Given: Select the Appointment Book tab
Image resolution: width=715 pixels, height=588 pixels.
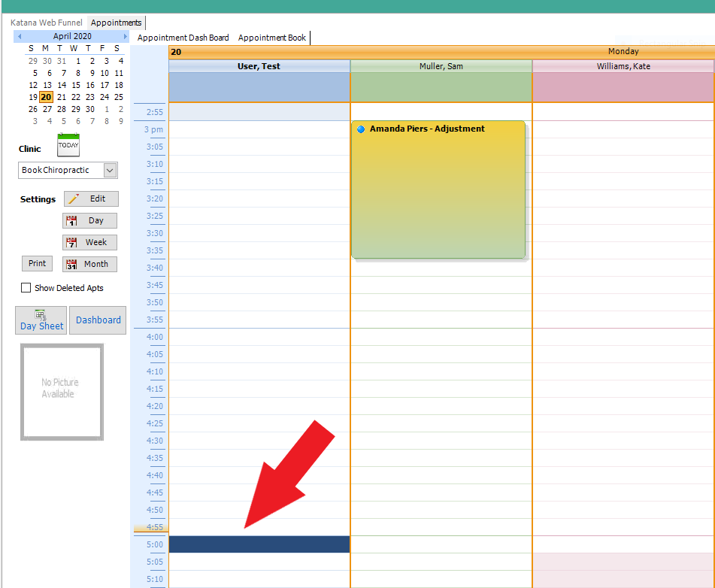Looking at the screenshot, I should (x=272, y=38).
